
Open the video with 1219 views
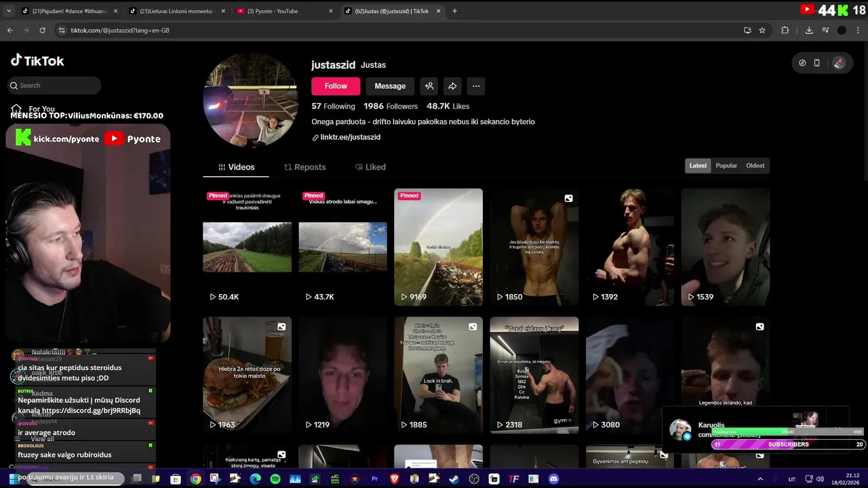(x=343, y=375)
